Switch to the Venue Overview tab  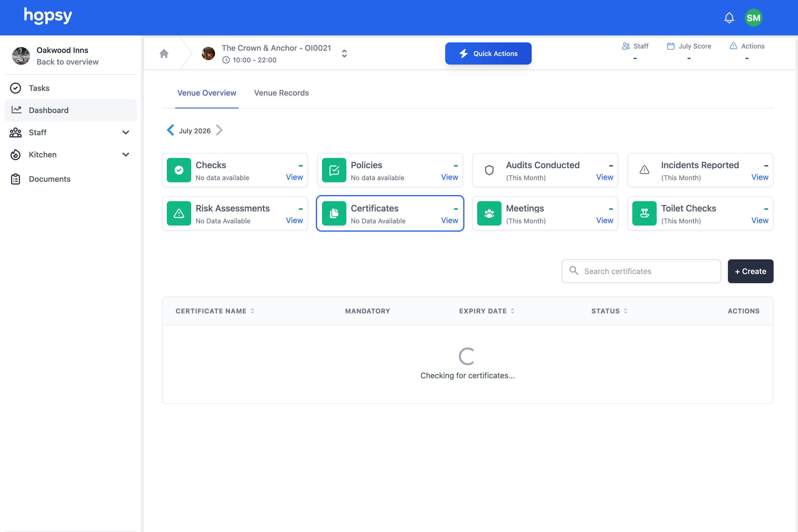tap(207, 93)
